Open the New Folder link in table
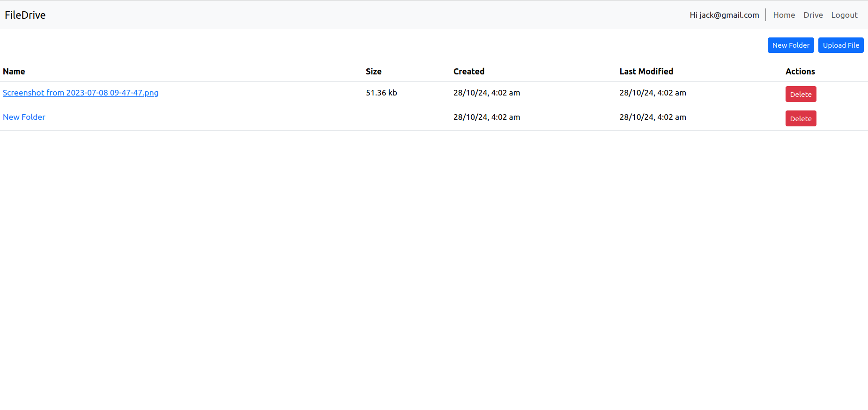The width and height of the screenshot is (868, 410). click(24, 117)
